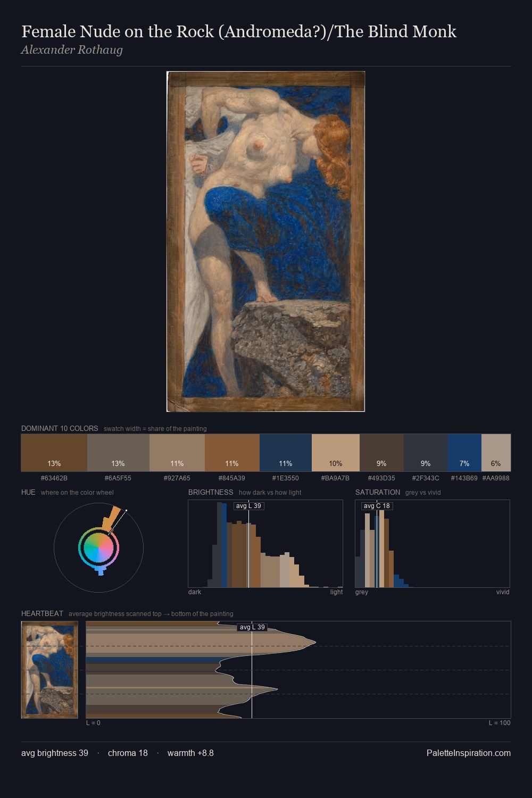The image size is (532, 798).
Task: Click artist name Alexander Rothaug
Action: pyautogui.click(x=72, y=50)
